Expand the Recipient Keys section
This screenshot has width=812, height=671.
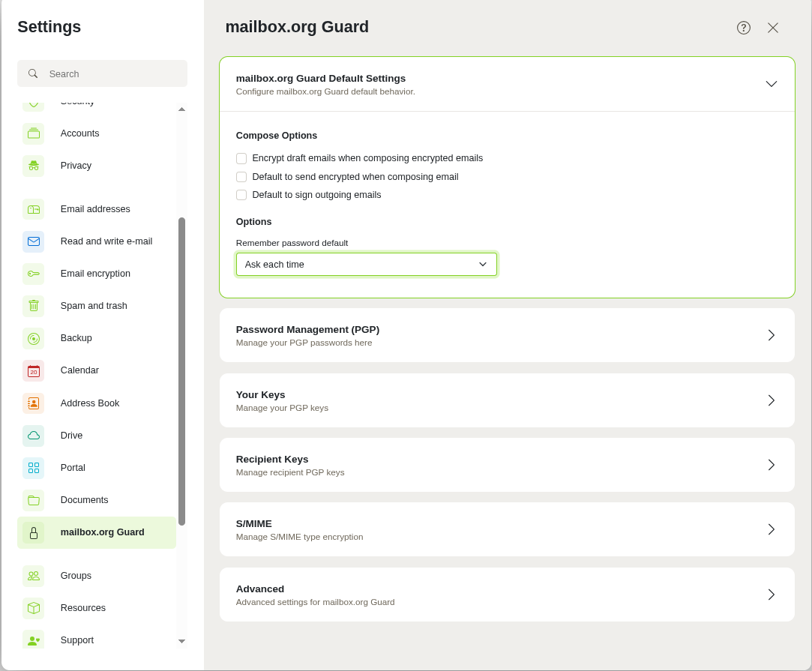click(x=507, y=465)
